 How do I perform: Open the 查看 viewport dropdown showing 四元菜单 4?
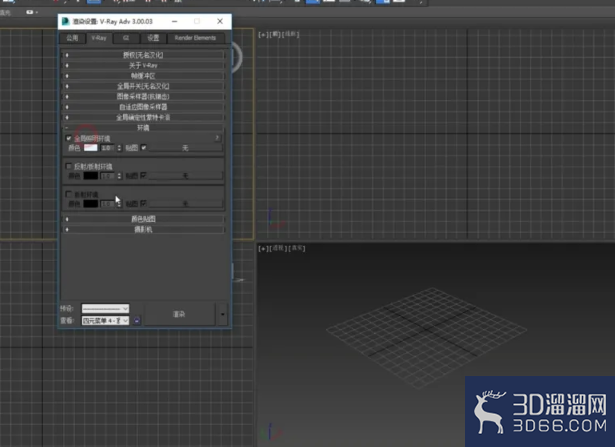click(x=105, y=321)
